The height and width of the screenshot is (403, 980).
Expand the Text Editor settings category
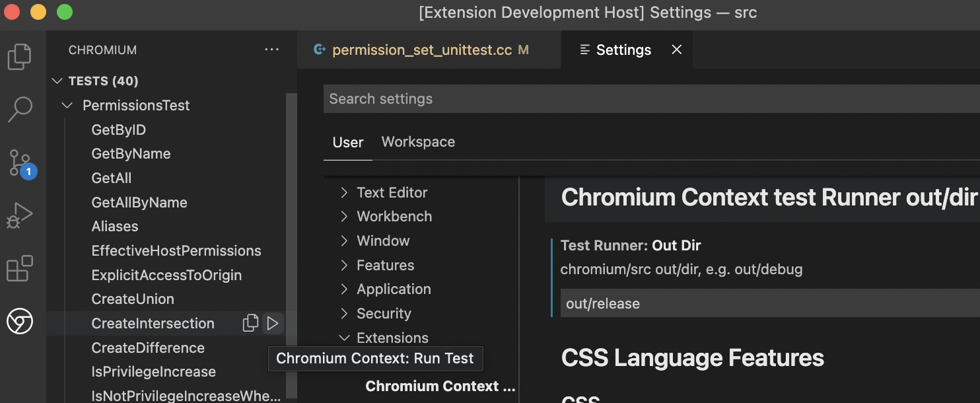tap(344, 192)
